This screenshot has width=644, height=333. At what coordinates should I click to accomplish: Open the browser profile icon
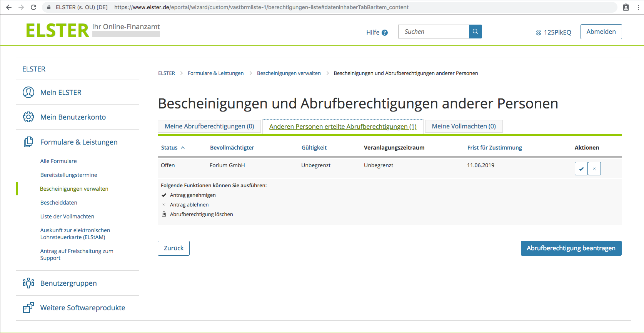tap(626, 7)
